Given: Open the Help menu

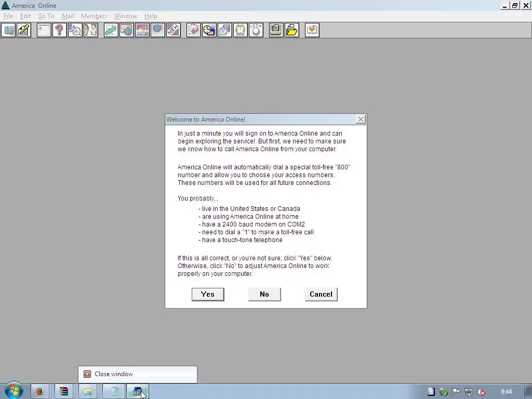Looking at the screenshot, I should tap(151, 16).
